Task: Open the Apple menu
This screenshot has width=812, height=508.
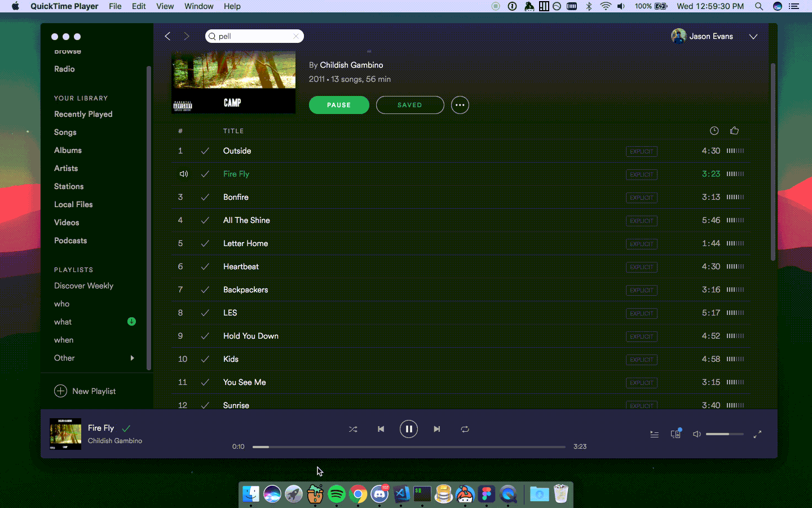Action: coord(15,6)
